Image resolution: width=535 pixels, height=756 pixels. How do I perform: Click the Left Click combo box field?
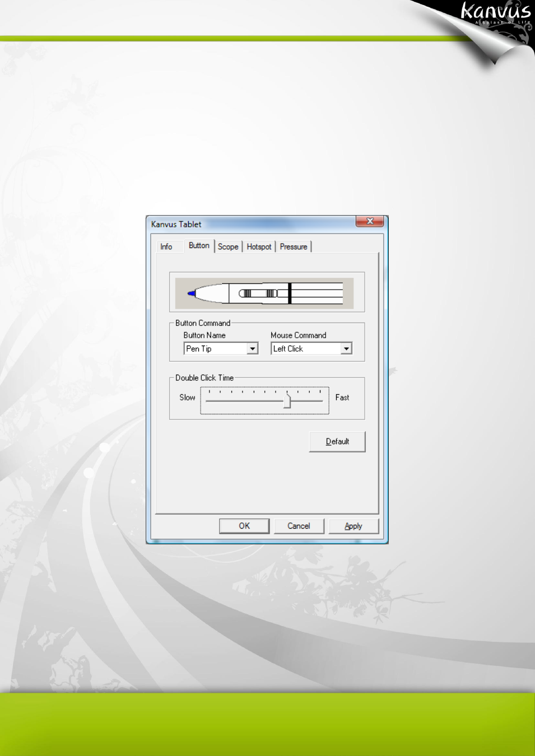pos(311,349)
